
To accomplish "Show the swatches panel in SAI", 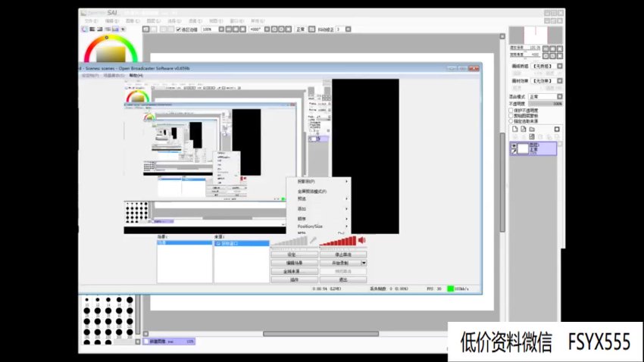I will 115,29.
